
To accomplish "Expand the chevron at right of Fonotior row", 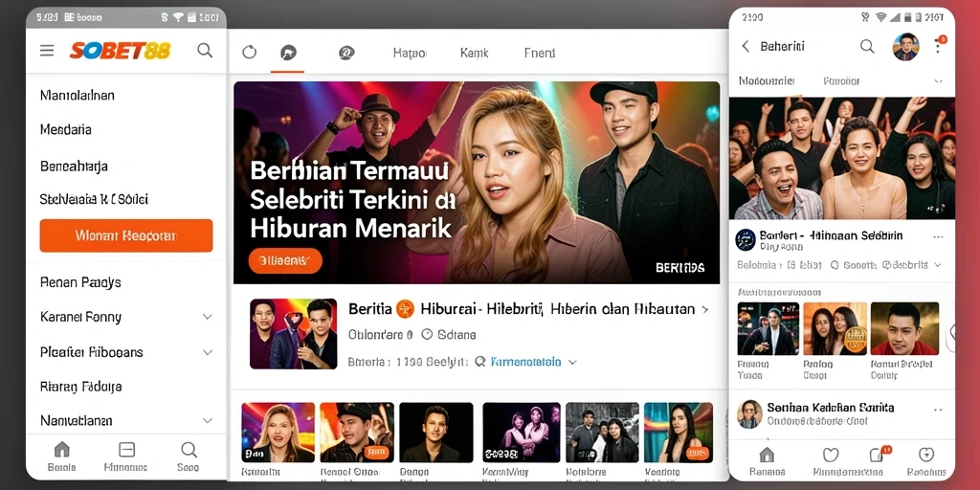I will tap(938, 81).
